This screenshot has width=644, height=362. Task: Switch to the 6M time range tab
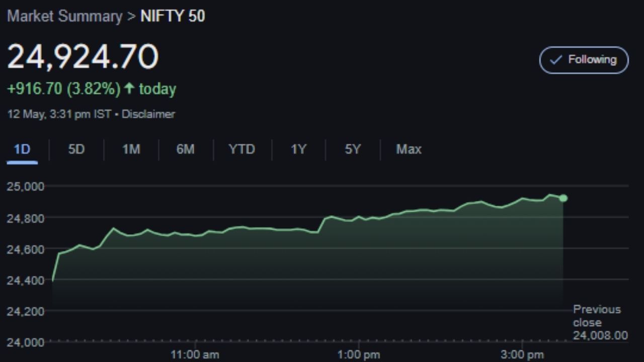coord(185,149)
